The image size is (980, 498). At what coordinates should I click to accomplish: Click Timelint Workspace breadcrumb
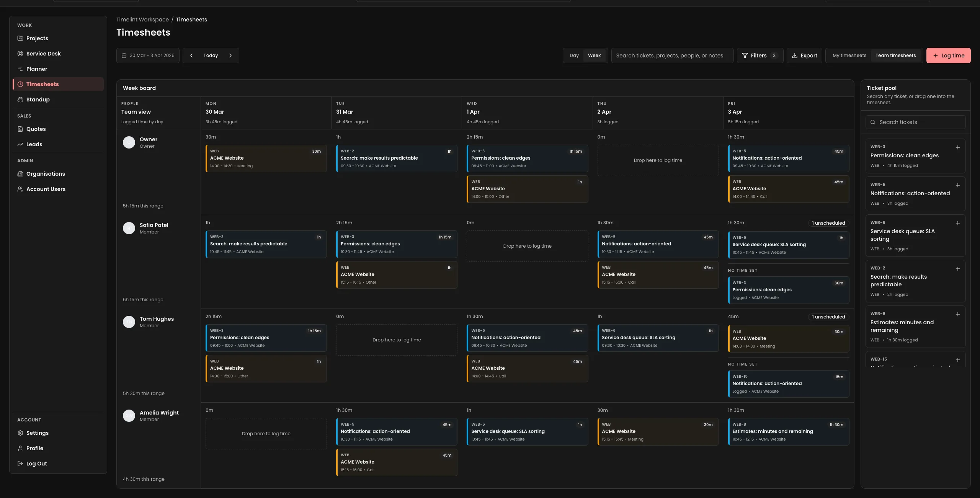142,20
